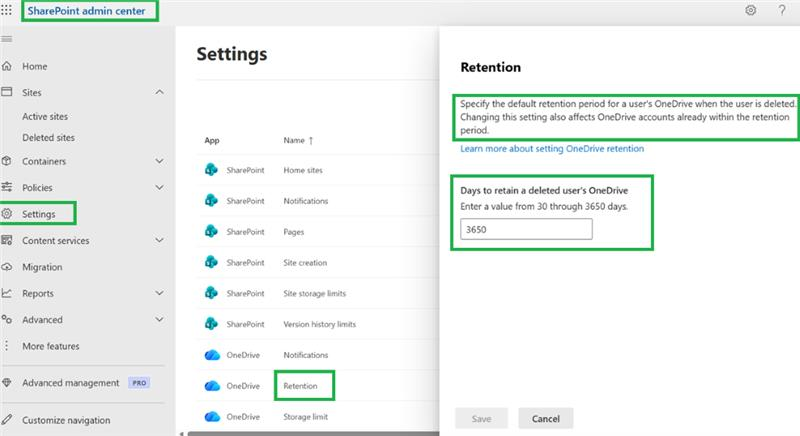The width and height of the screenshot is (800, 436).
Task: Click the Advanced icon in sidebar
Action: click(7, 320)
